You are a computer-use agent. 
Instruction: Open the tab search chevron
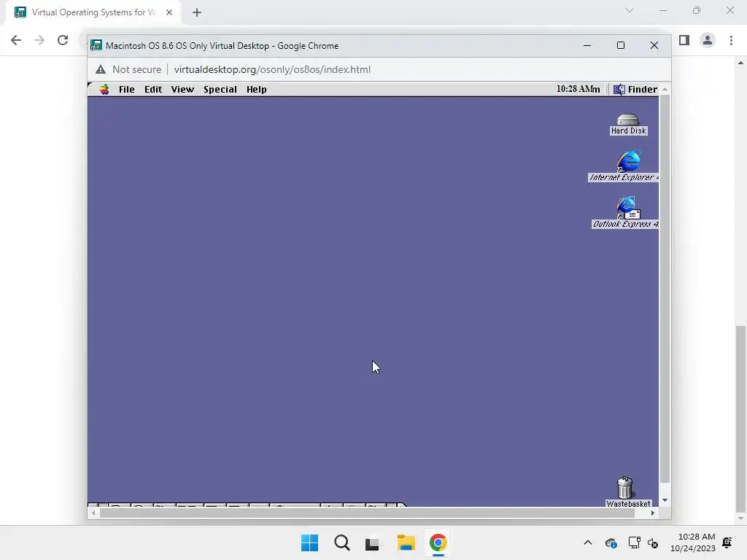click(x=630, y=10)
